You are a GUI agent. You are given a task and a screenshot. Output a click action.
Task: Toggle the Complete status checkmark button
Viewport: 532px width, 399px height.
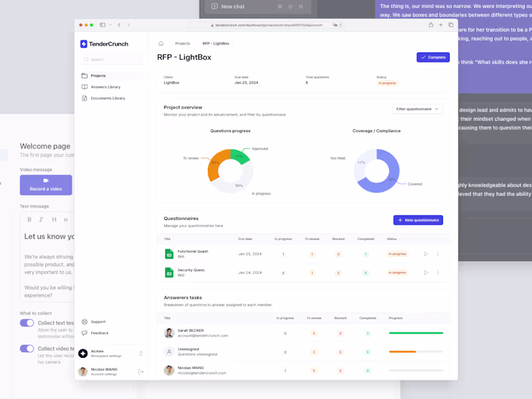click(x=433, y=57)
